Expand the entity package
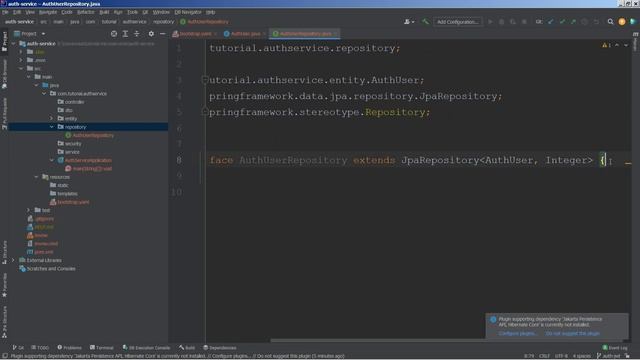640x360 pixels. click(52, 118)
